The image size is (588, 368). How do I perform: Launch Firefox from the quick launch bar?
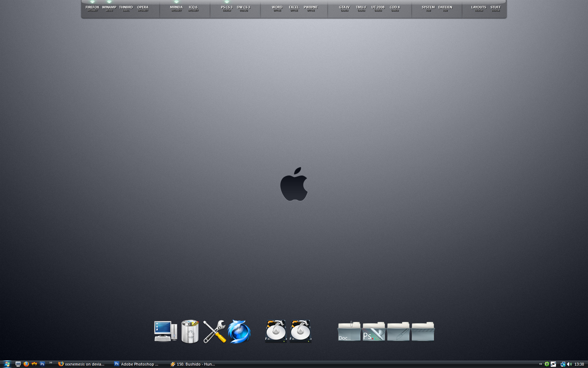26,364
